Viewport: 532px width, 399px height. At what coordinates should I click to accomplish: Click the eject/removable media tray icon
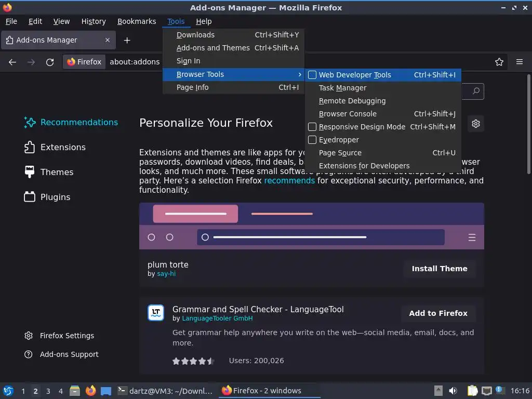[438, 391]
